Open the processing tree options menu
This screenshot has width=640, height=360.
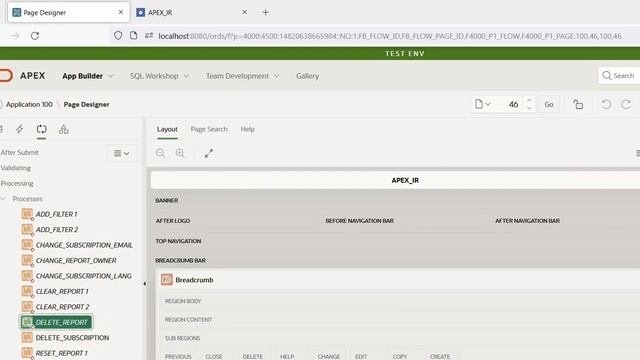click(122, 153)
